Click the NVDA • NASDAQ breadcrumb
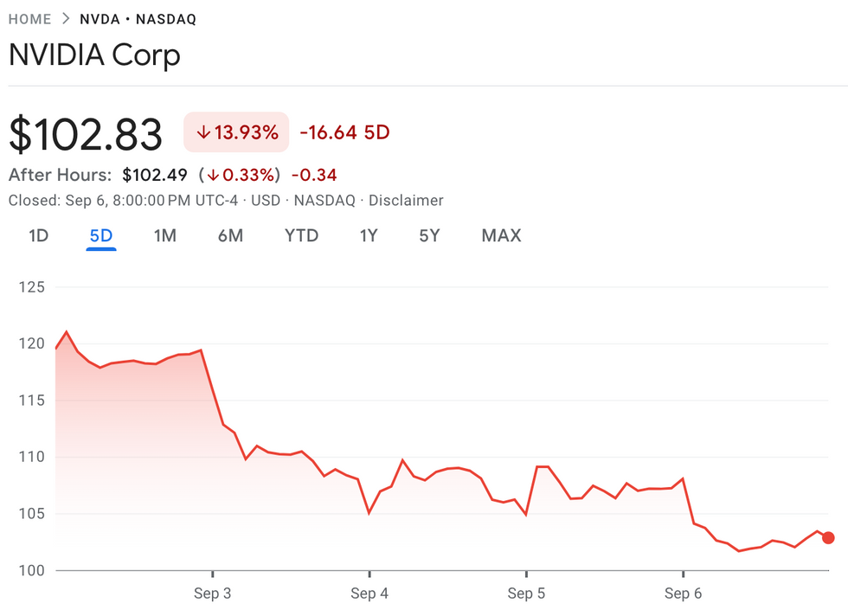Viewport: 848px width, 616px height. coord(138,19)
